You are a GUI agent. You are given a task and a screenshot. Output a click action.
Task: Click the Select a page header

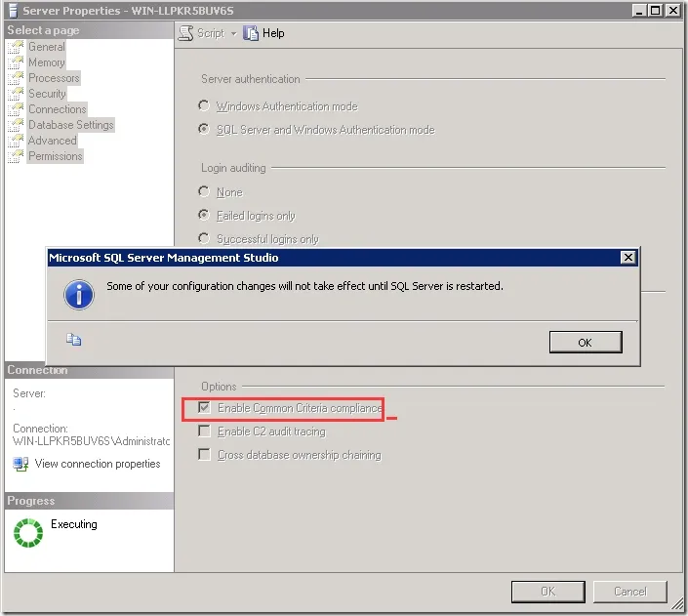44,30
